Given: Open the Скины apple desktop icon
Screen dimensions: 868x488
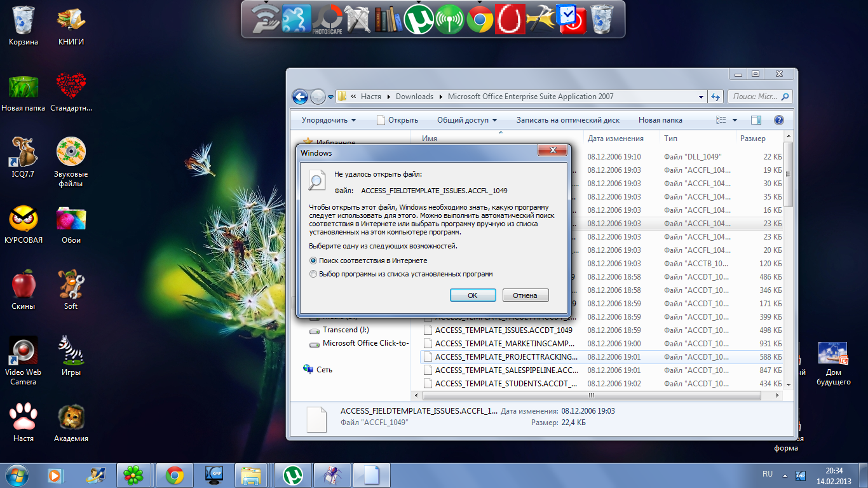Looking at the screenshot, I should pos(24,290).
